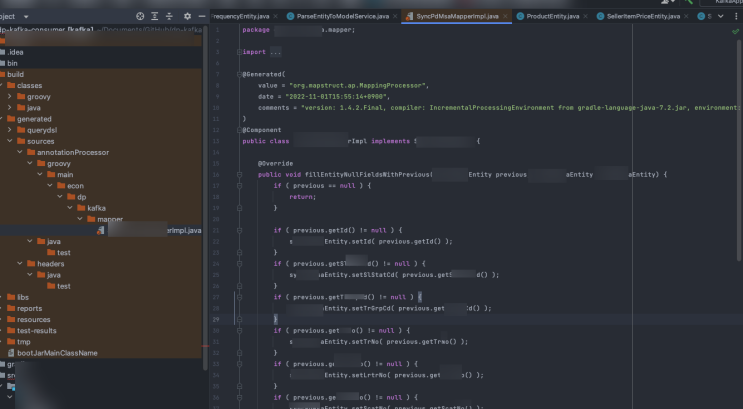Show hidden editor tabs chevron

(721, 16)
